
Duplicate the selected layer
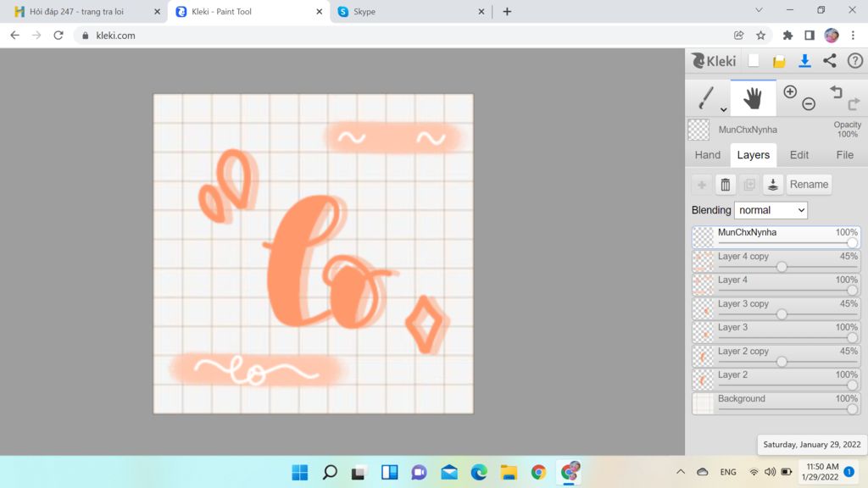[x=749, y=184]
